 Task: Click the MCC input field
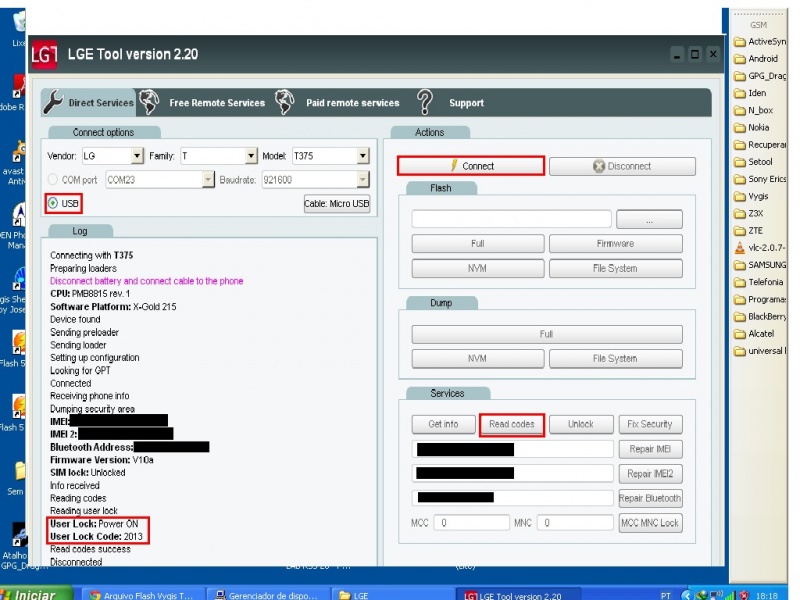[x=471, y=522]
